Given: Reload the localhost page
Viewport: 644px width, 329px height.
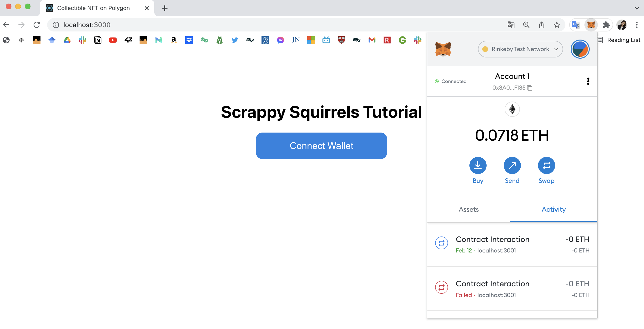Looking at the screenshot, I should coord(37,25).
